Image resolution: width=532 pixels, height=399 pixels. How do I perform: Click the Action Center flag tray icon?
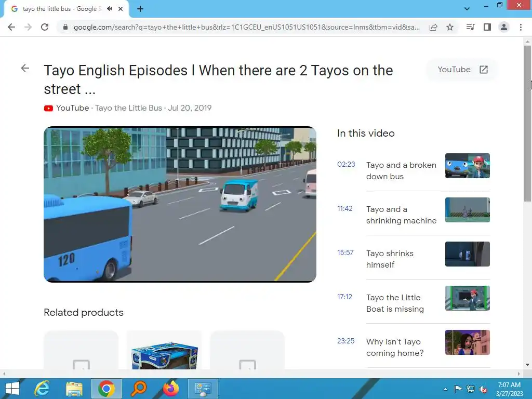(x=458, y=389)
